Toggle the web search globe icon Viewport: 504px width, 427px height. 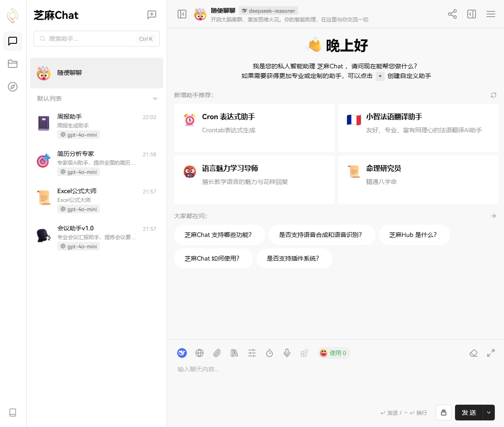(199, 353)
